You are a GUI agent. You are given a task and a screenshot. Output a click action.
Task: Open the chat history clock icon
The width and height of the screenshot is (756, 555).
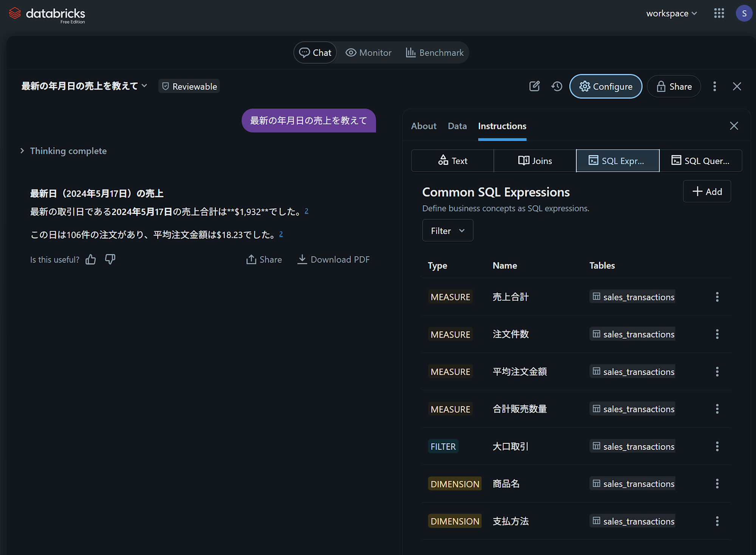pyautogui.click(x=557, y=86)
